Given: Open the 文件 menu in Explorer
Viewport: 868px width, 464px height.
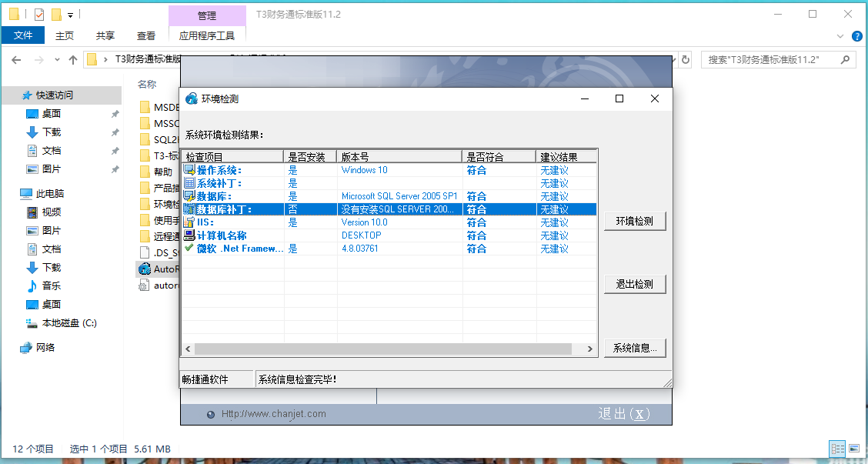Looking at the screenshot, I should [x=22, y=35].
